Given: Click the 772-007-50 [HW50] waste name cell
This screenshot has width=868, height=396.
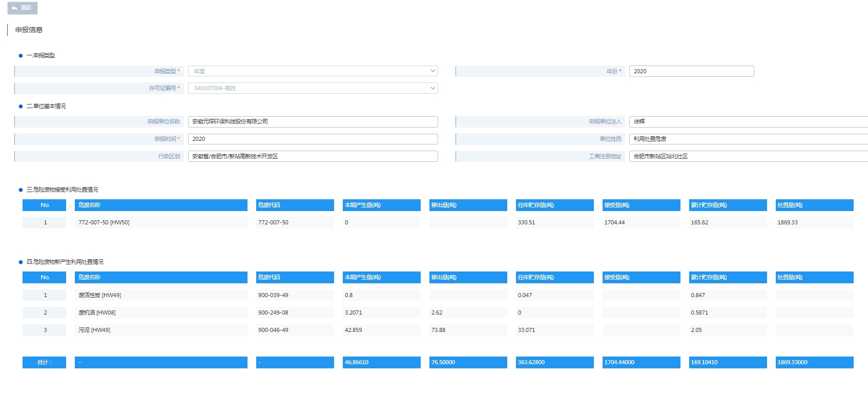Looking at the screenshot, I should click(x=160, y=223).
